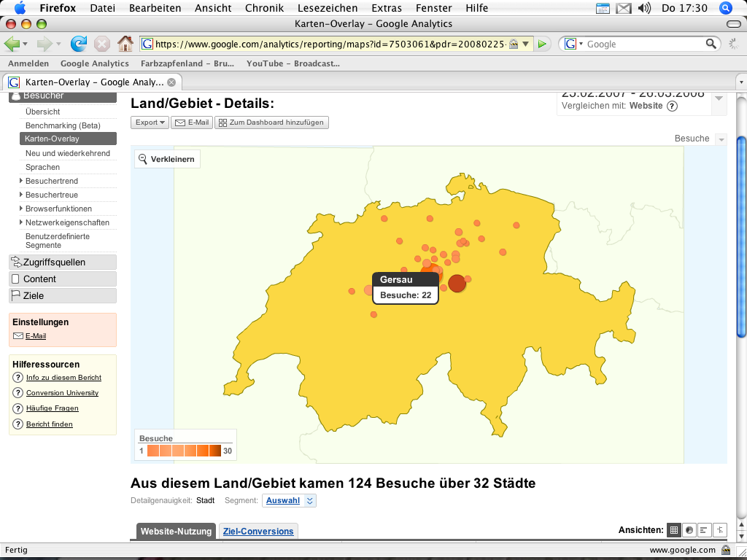Go to the home page icon
Screen dimensions: 747x560
tap(125, 44)
